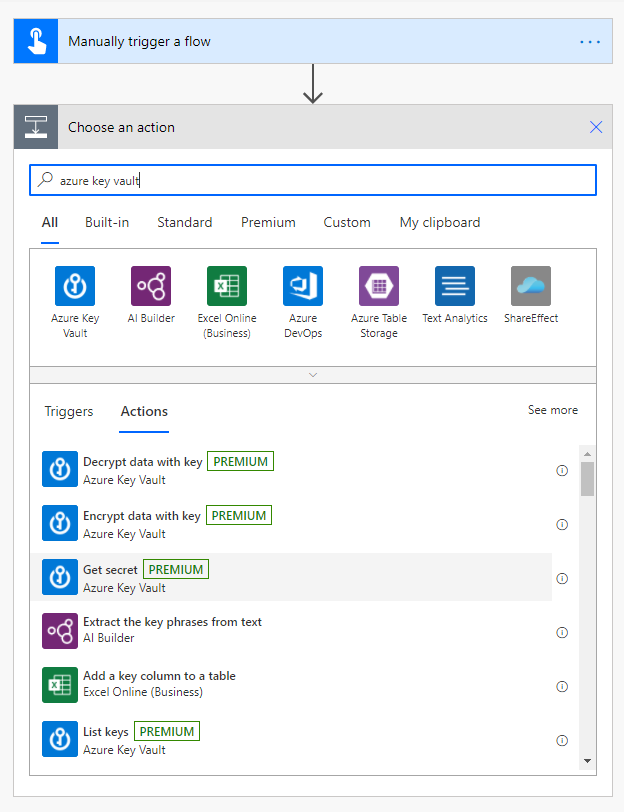This screenshot has height=812, width=624.
Task: Show info for Get secret action
Action: pos(562,578)
